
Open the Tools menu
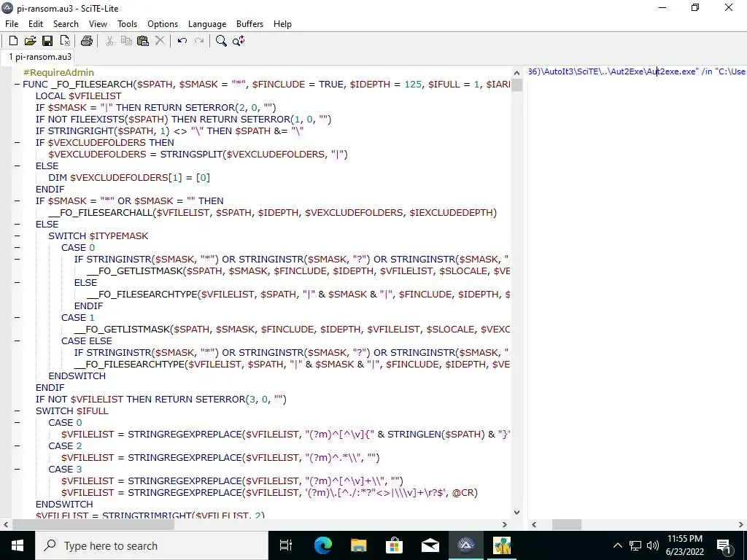tap(127, 24)
